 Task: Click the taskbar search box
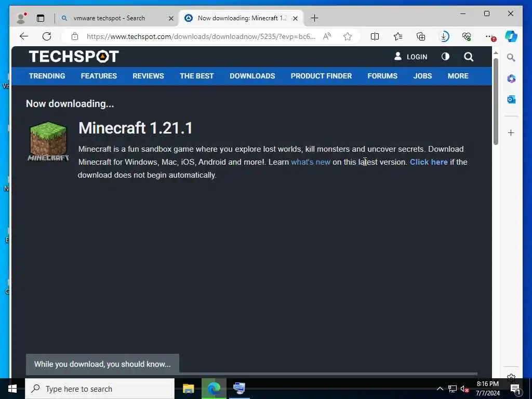(100, 389)
